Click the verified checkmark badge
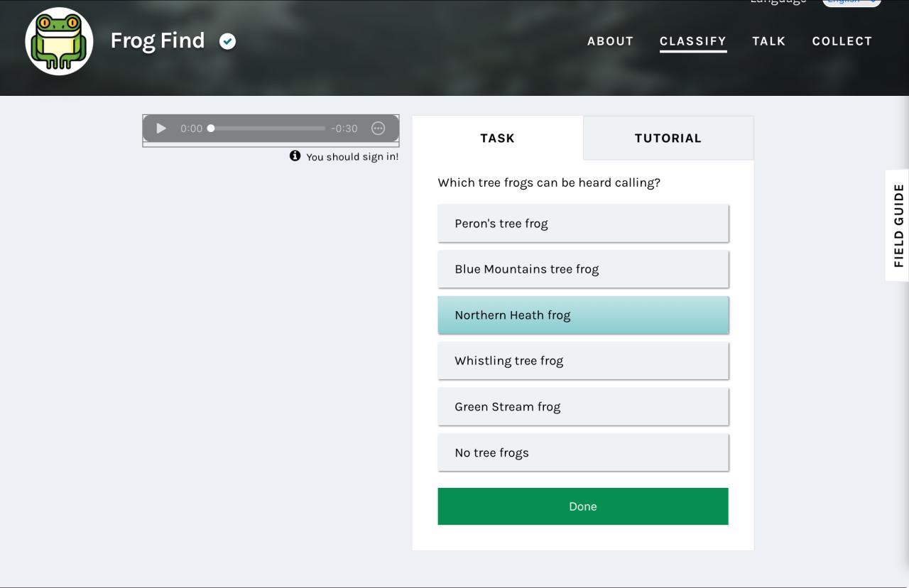The width and height of the screenshot is (909, 588). pyautogui.click(x=227, y=41)
